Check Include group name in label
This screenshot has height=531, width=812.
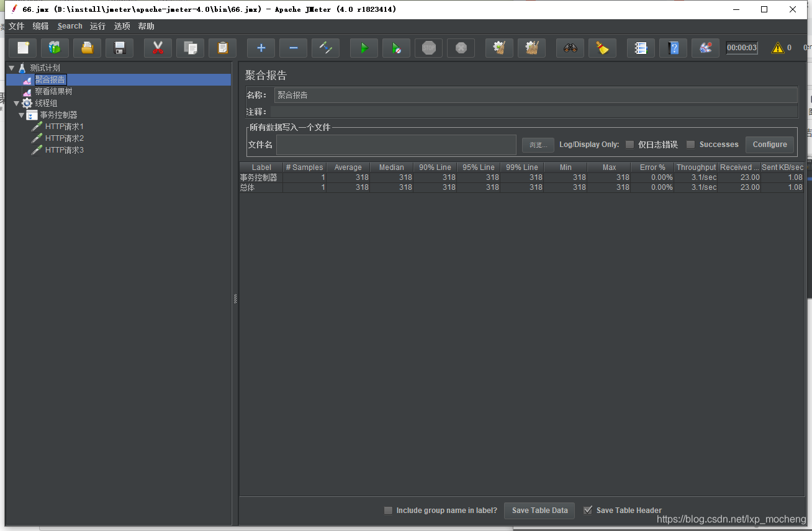click(x=388, y=511)
